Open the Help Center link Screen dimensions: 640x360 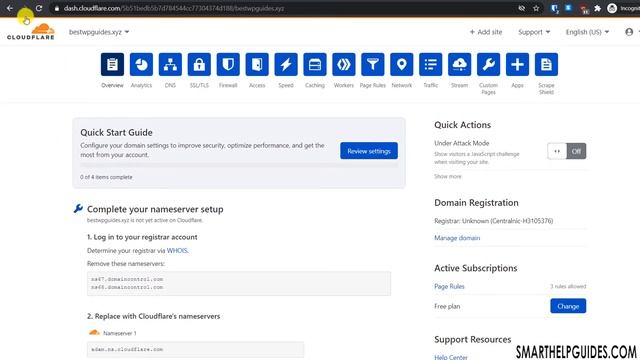pyautogui.click(x=451, y=357)
